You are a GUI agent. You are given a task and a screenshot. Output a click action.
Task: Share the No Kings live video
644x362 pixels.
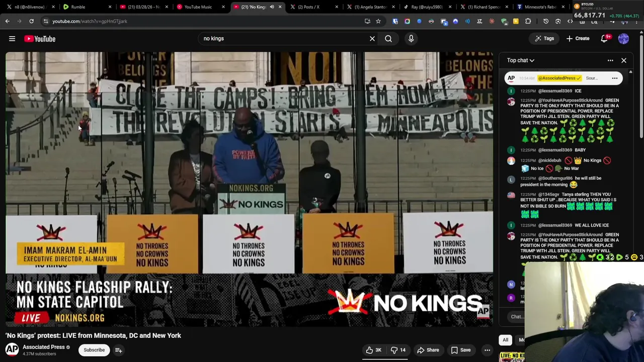428,350
